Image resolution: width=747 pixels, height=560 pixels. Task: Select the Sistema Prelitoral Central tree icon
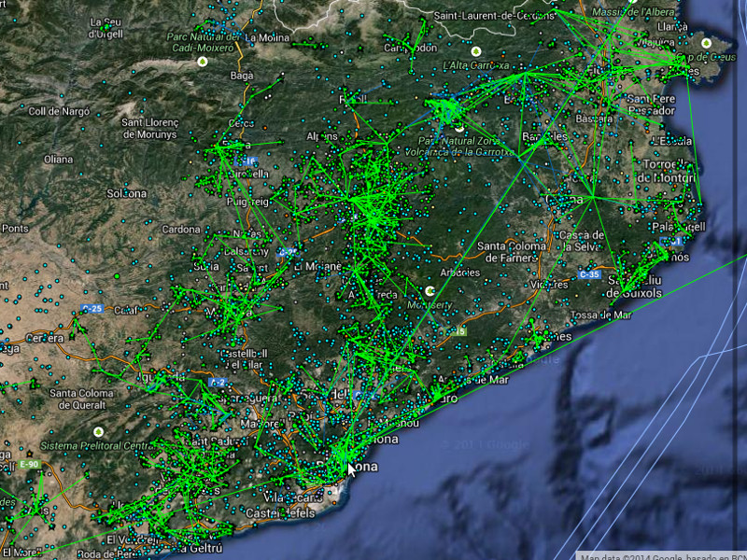pos(99,432)
